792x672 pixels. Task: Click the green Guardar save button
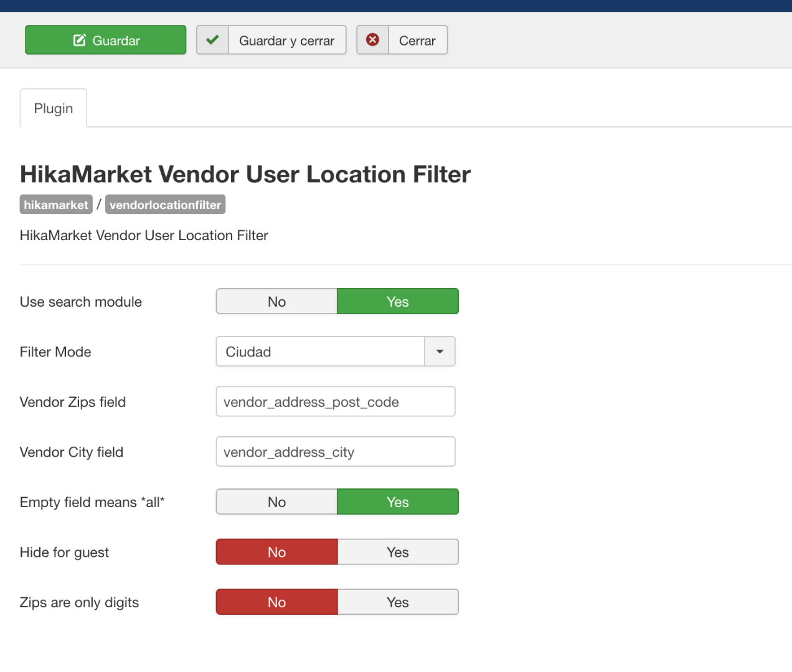point(106,40)
